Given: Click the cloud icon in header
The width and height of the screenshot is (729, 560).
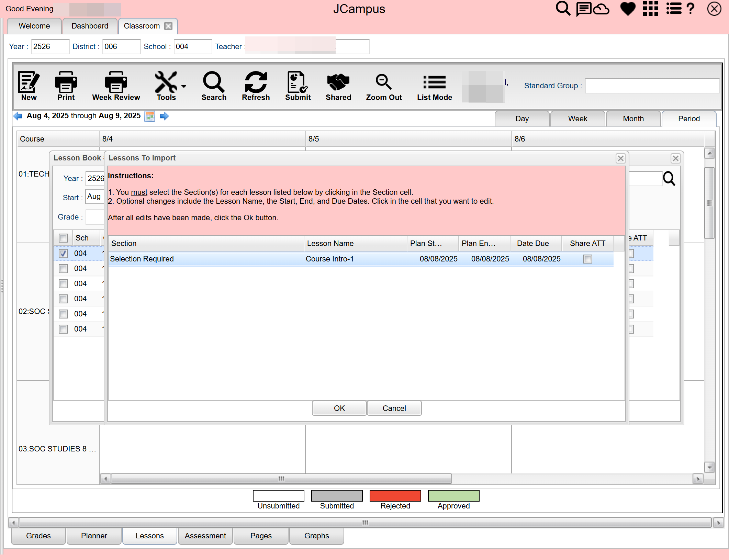Looking at the screenshot, I should (601, 9).
